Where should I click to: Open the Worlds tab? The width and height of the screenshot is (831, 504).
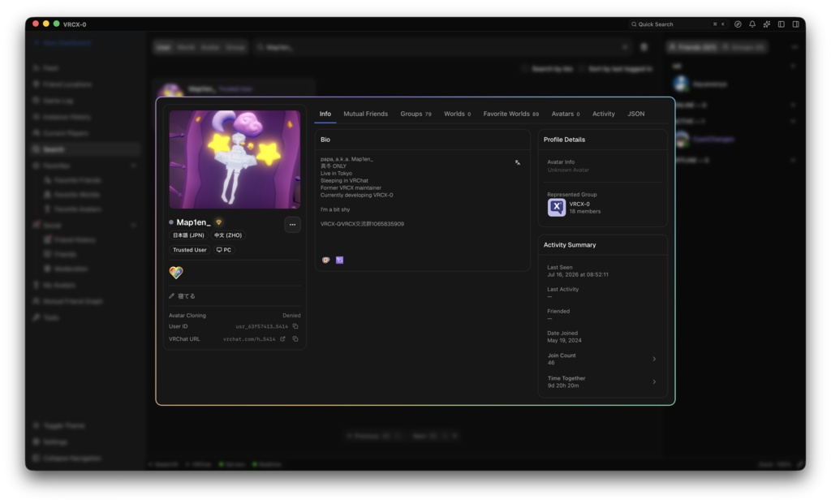457,114
